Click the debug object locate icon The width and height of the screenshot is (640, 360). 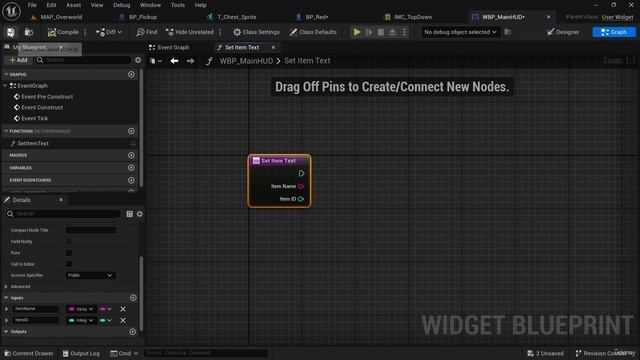[508, 32]
